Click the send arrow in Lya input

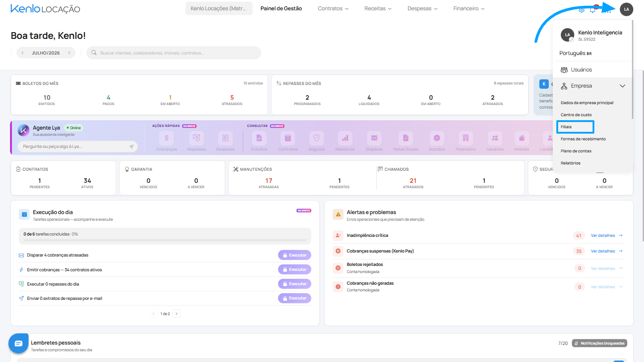click(131, 147)
